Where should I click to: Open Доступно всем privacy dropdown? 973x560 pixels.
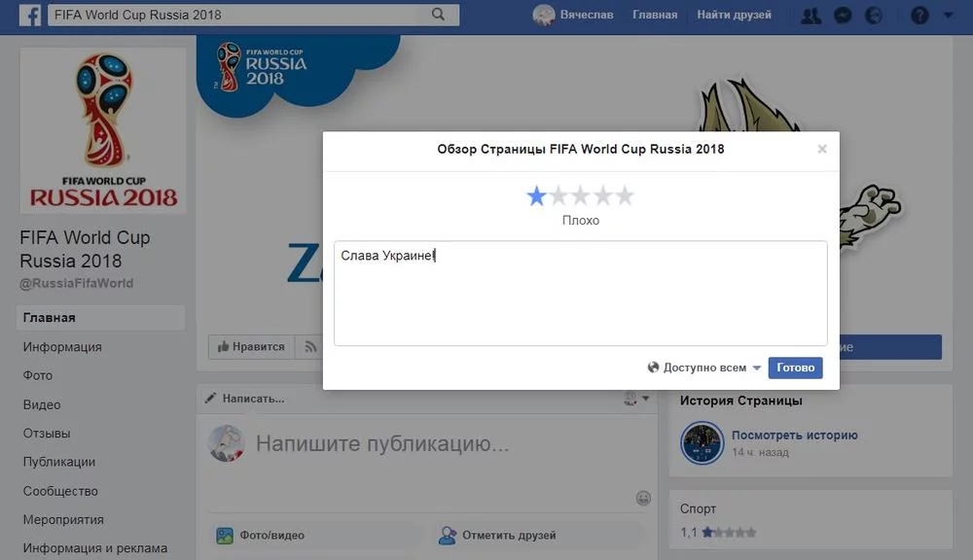coord(704,367)
